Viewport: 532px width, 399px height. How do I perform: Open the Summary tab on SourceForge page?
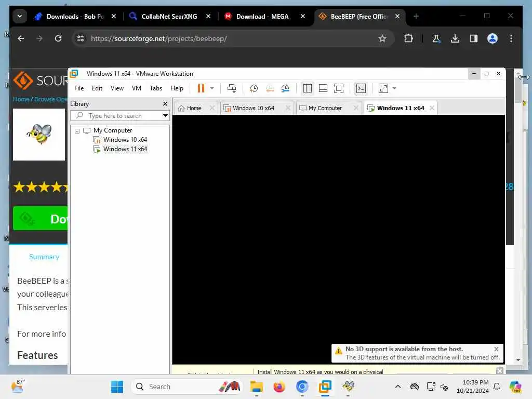[44, 257]
